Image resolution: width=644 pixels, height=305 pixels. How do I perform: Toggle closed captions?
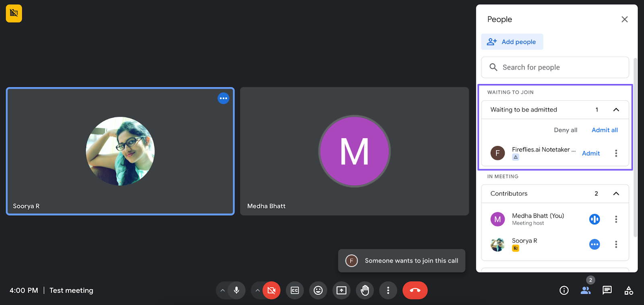(295, 291)
